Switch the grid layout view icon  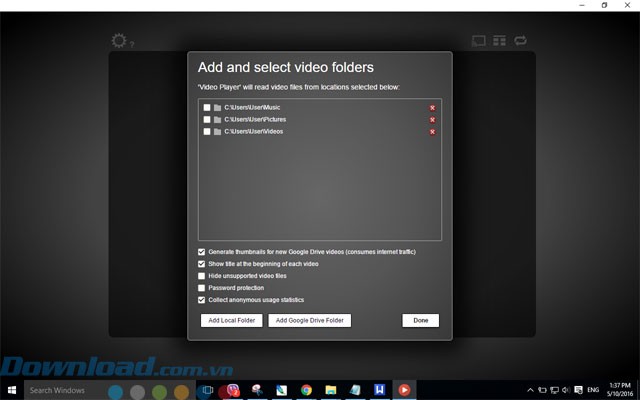tap(499, 40)
